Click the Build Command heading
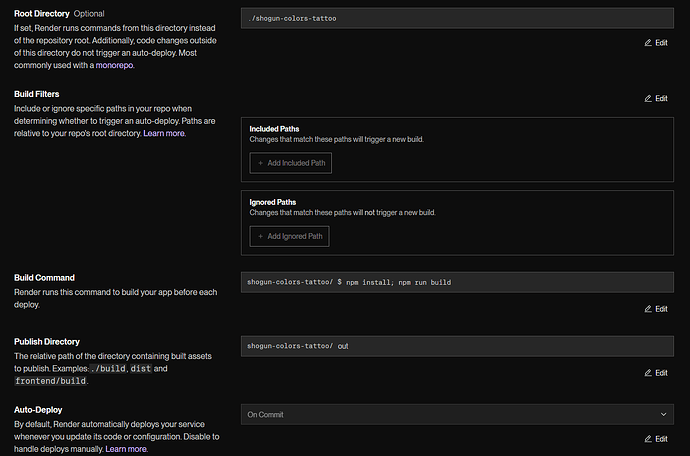This screenshot has height=456, width=690. pos(44,278)
